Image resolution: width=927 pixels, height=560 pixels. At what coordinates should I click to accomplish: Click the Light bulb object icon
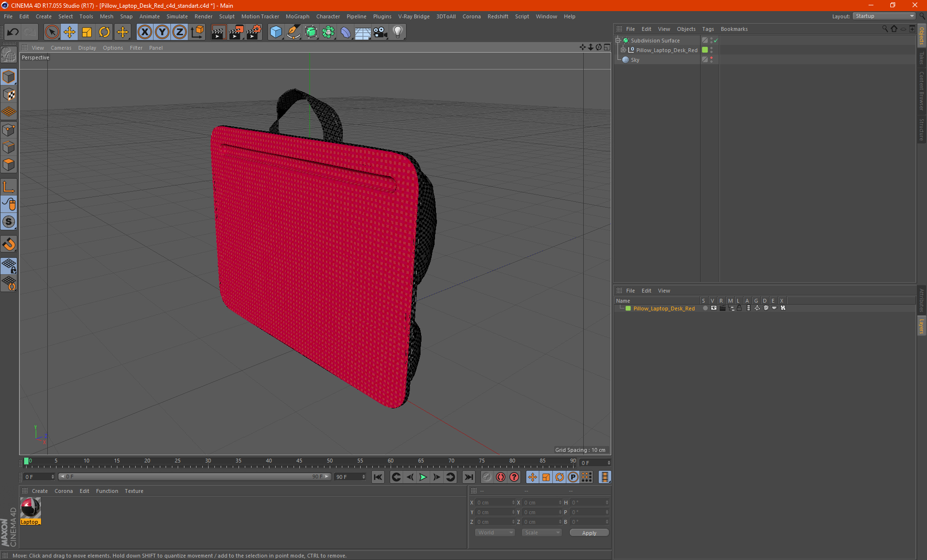(x=397, y=32)
